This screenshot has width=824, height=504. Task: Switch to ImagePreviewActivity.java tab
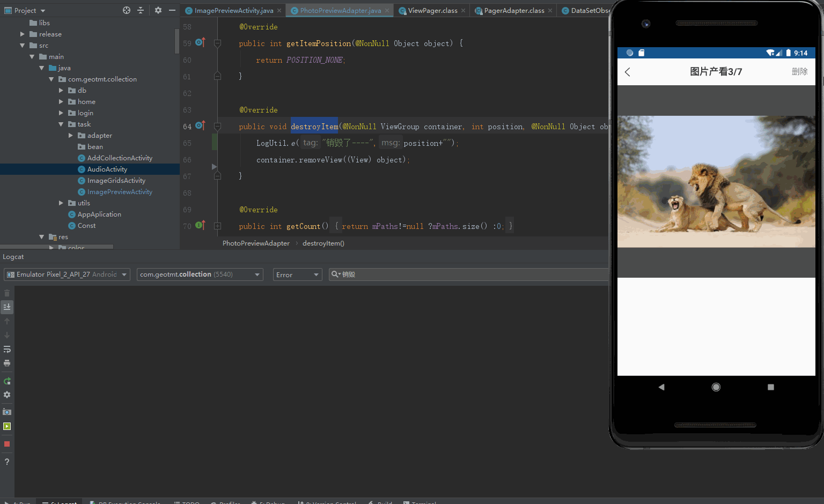(x=234, y=10)
